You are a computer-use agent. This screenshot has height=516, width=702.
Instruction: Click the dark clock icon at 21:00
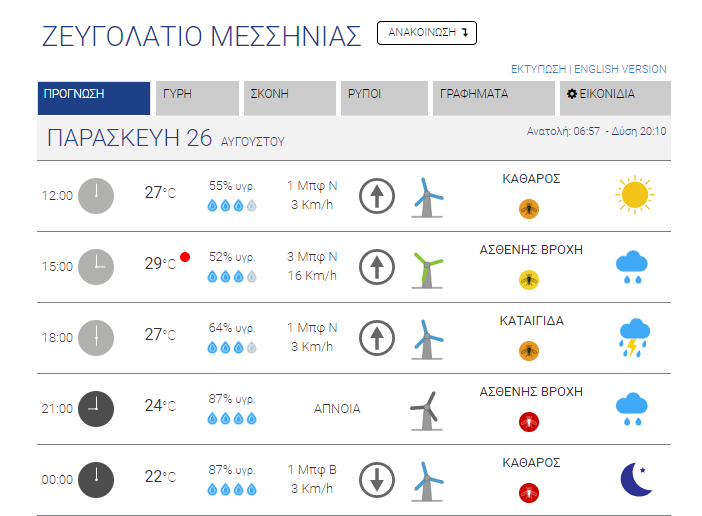click(x=96, y=409)
